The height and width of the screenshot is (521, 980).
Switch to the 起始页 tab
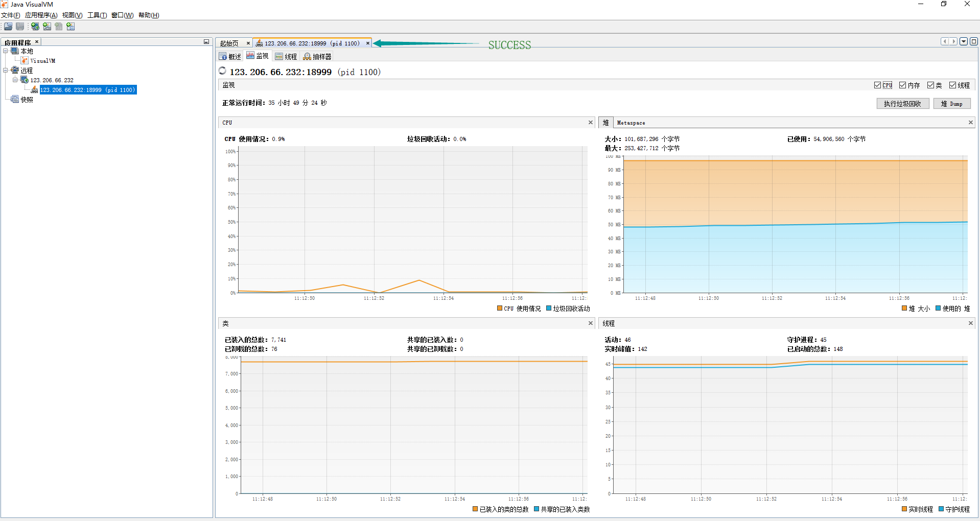[230, 43]
